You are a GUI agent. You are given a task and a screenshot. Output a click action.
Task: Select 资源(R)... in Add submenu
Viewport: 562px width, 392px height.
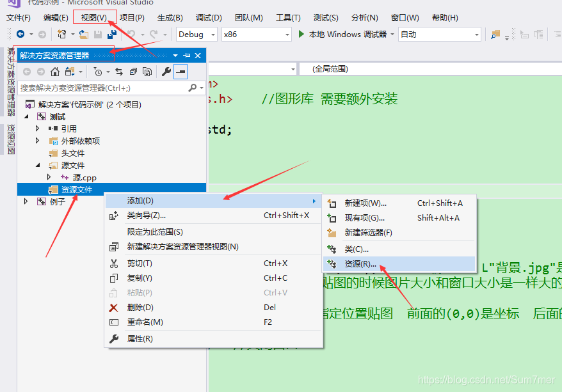point(399,264)
